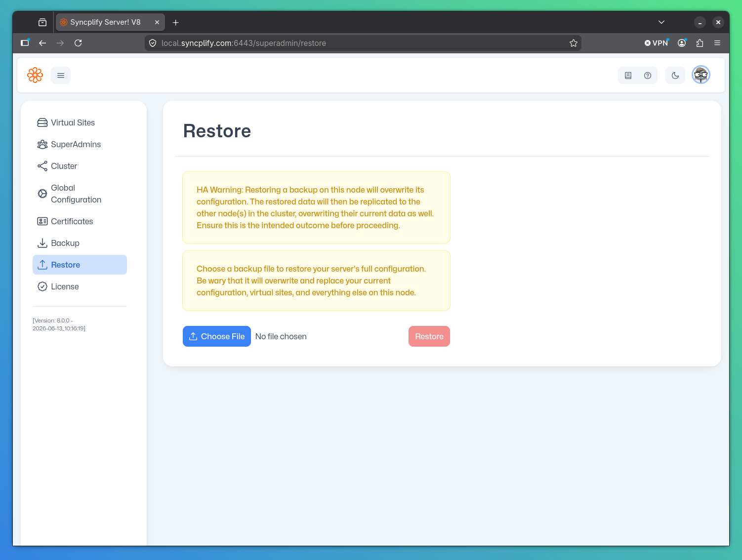Open the browser account icon
Viewport: 742px width, 560px height.
[x=682, y=43]
